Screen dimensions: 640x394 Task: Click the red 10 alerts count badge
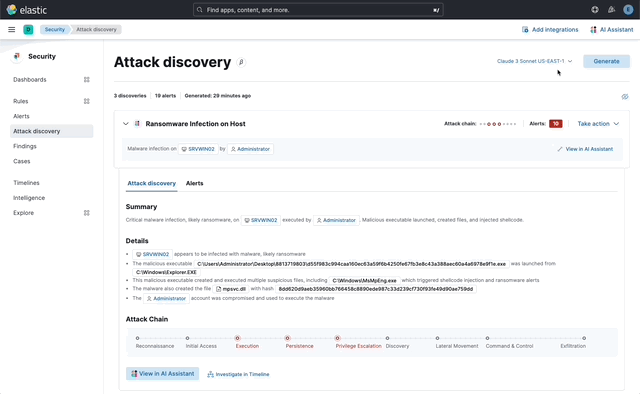pos(556,124)
